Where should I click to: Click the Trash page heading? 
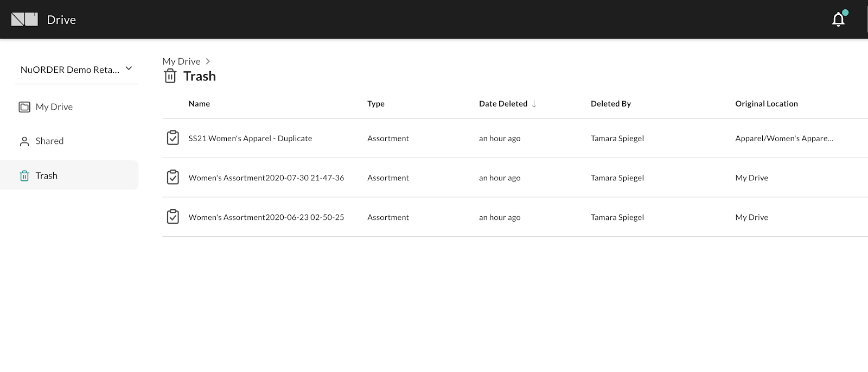point(200,76)
